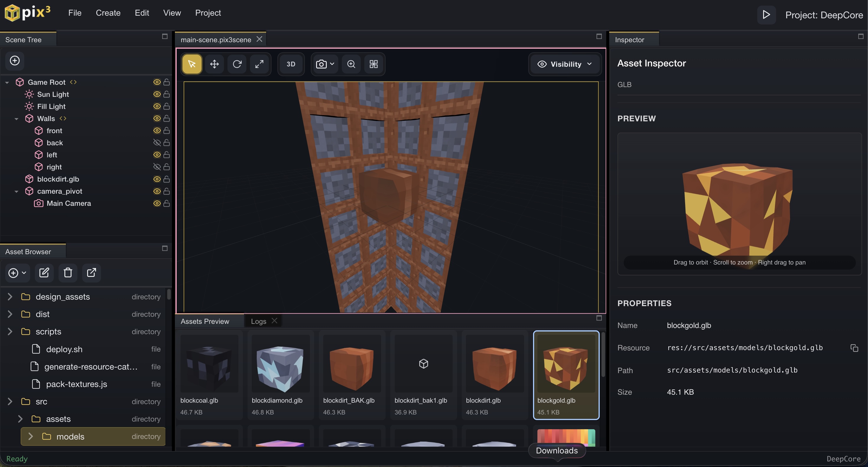Click the rename/edit icon in Asset Browser

point(44,272)
